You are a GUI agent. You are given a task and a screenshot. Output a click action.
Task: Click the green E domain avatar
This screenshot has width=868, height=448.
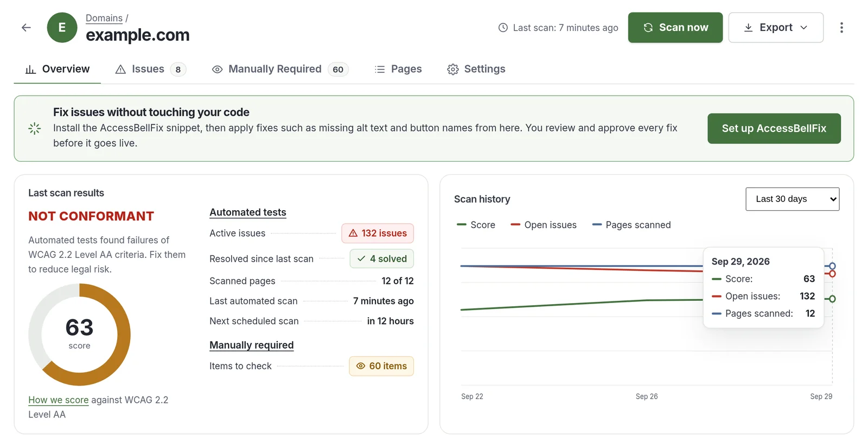point(62,28)
